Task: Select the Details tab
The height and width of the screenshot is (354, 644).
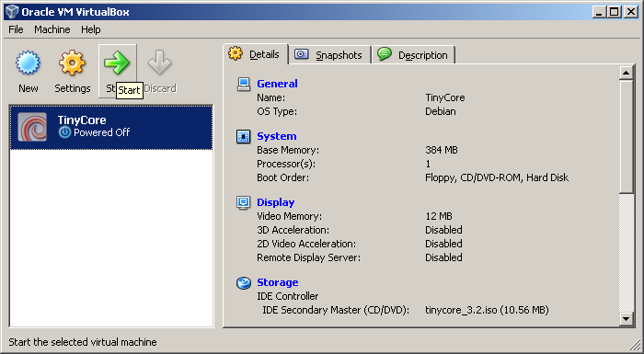Action: point(256,54)
